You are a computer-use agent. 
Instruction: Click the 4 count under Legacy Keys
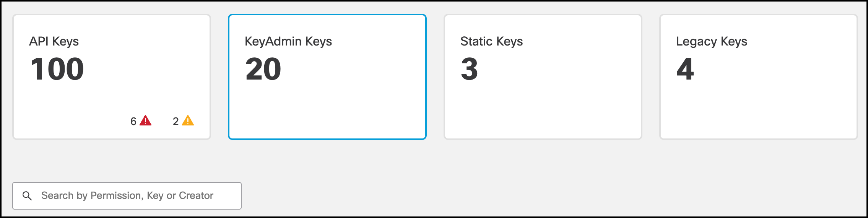click(x=685, y=69)
